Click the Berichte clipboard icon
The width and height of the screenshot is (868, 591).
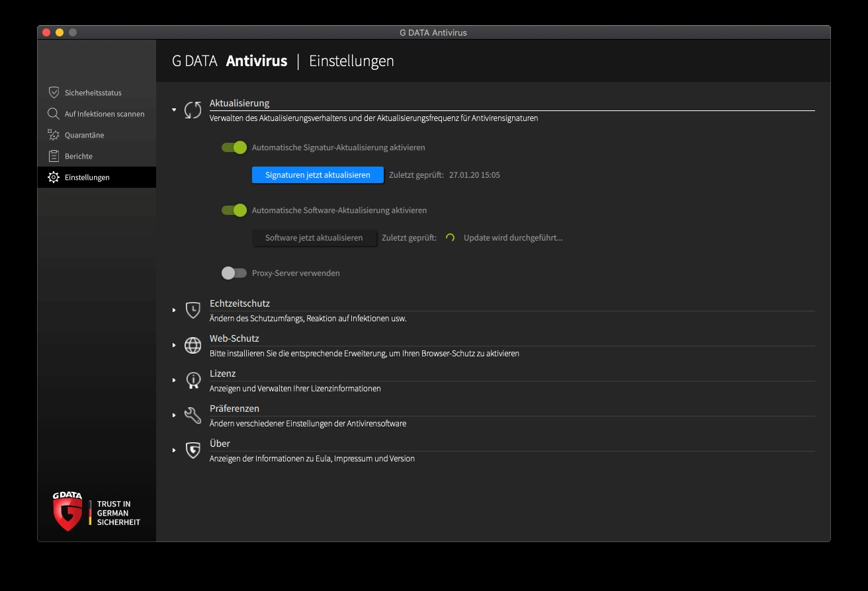54,156
